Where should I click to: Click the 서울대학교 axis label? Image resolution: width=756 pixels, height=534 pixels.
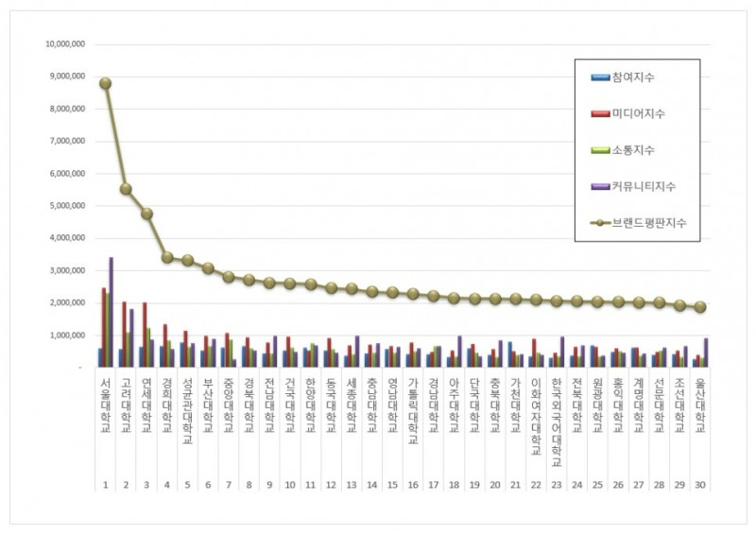coord(106,405)
